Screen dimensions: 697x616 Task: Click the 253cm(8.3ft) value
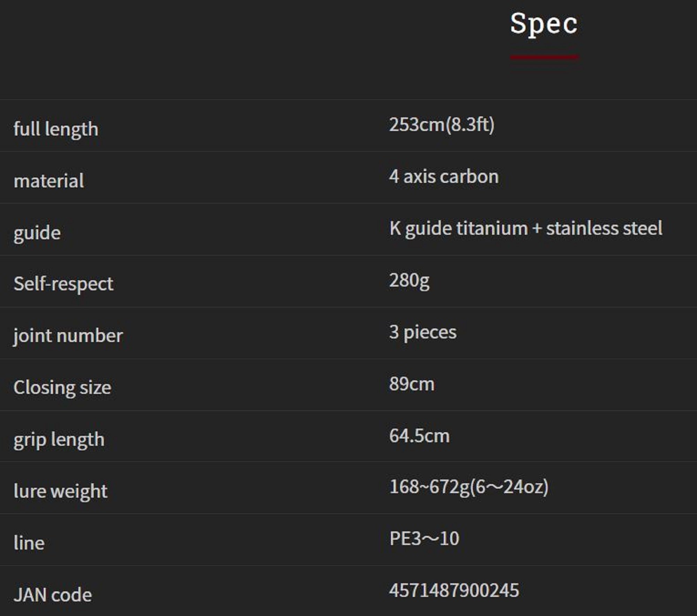(x=442, y=125)
